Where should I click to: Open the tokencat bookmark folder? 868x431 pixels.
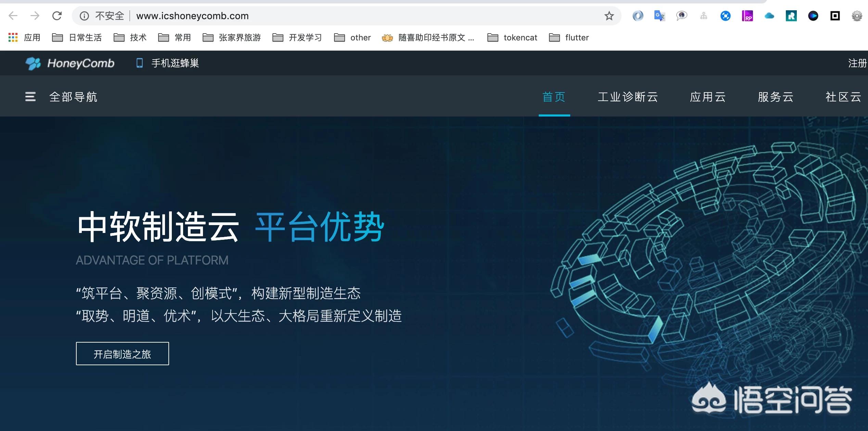point(512,37)
